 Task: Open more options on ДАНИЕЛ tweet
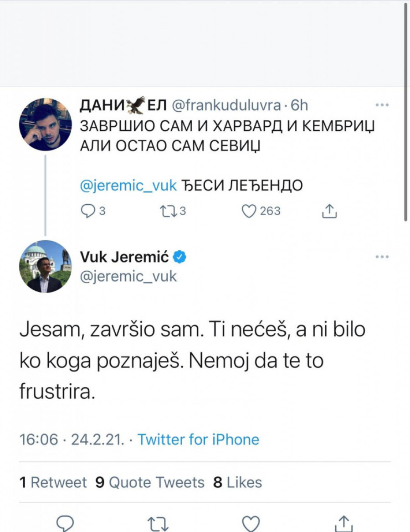(x=381, y=105)
